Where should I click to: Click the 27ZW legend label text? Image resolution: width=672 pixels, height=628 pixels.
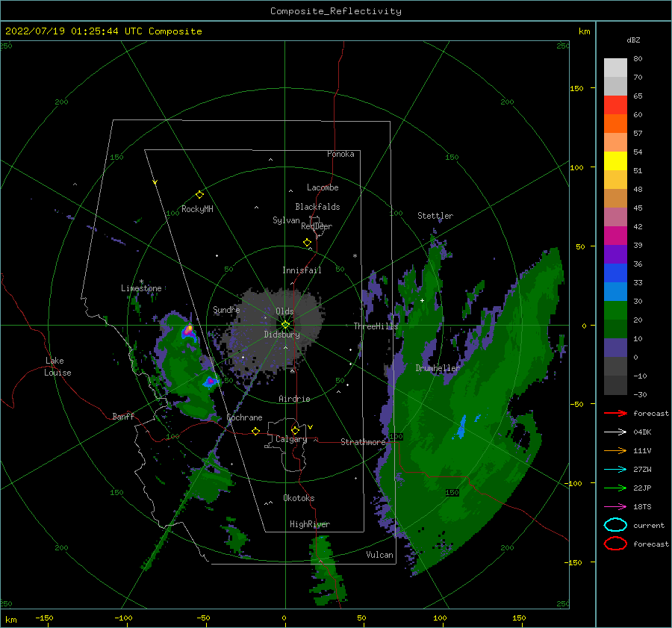pos(642,470)
